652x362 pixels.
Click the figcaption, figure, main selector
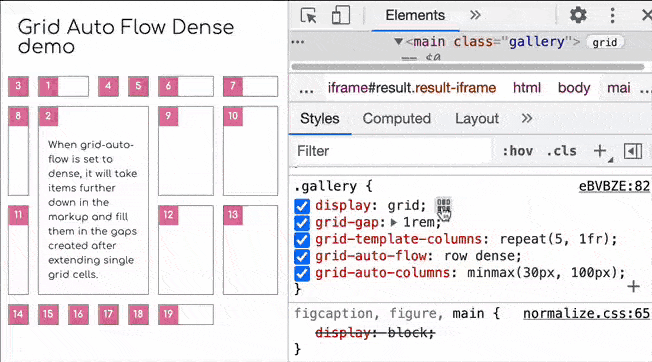[x=393, y=313]
